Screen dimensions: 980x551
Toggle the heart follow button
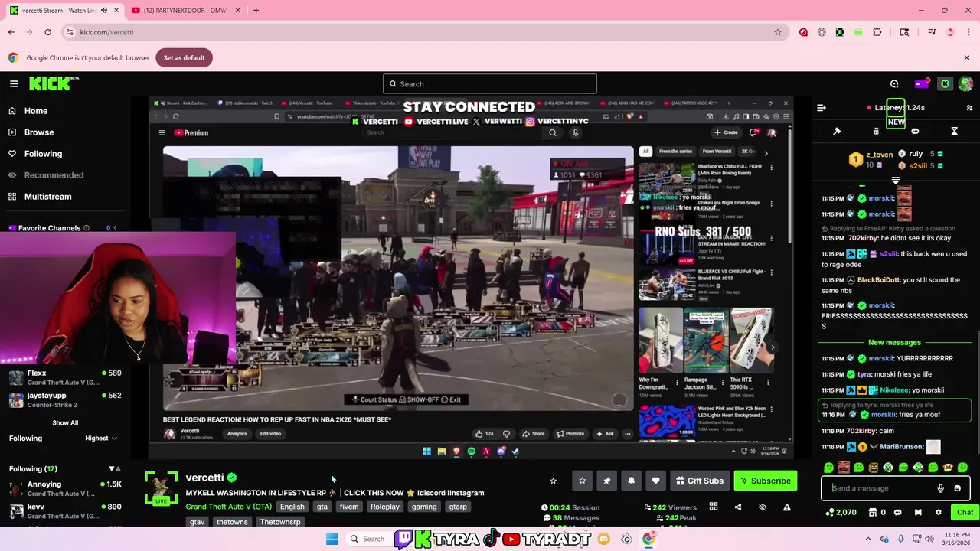[655, 481]
